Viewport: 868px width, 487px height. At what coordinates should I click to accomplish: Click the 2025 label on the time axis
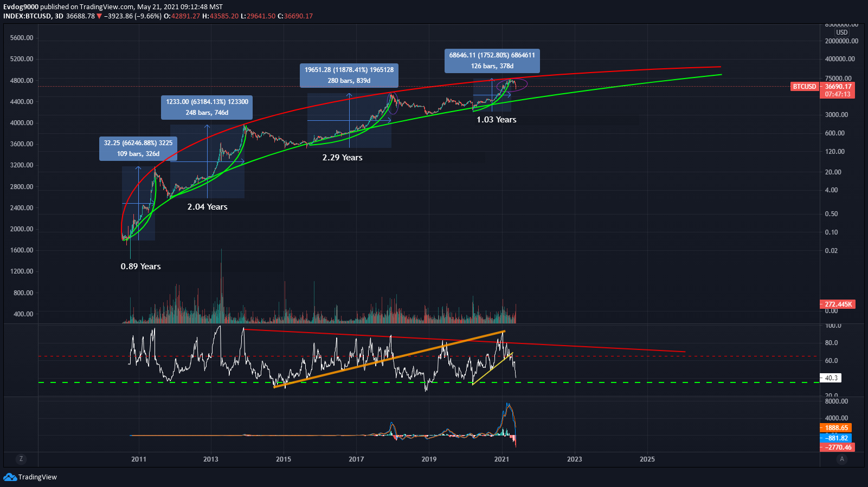point(647,459)
